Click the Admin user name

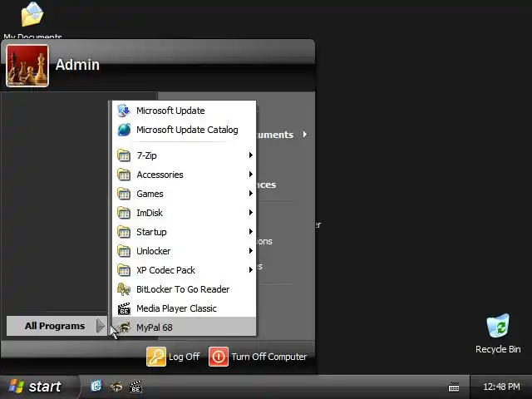(x=77, y=65)
